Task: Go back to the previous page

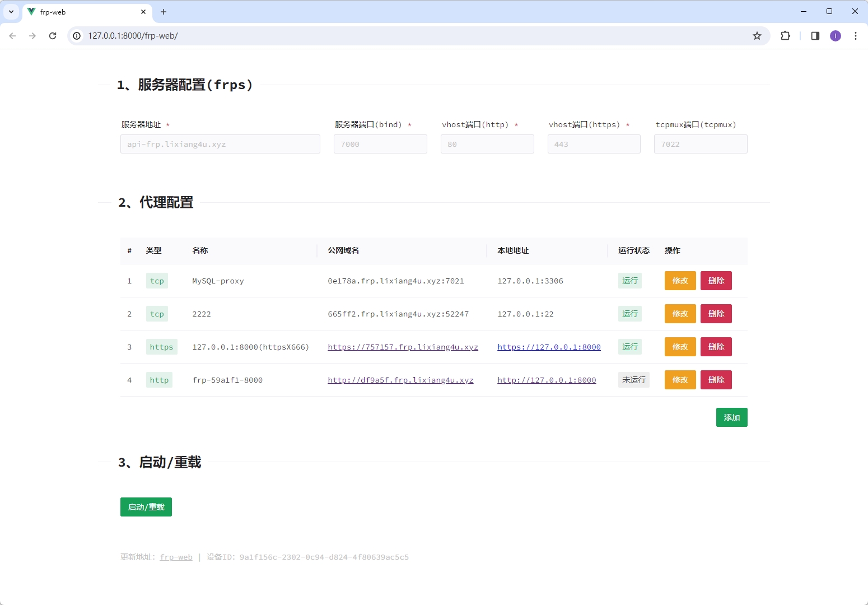Action: [x=12, y=35]
